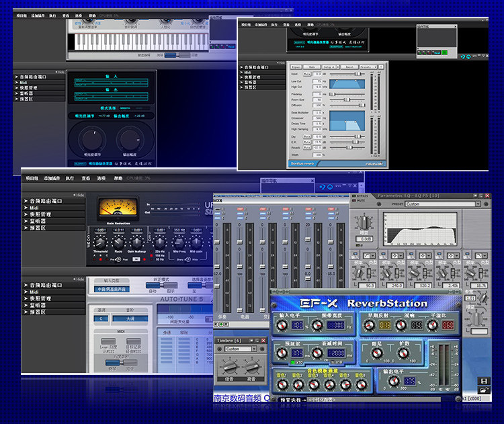Image resolution: width=504 pixels, height=424 pixels.
Task: Toggle the 钢琴/完全 octave switch in Auto-Tune
Action: point(121,363)
